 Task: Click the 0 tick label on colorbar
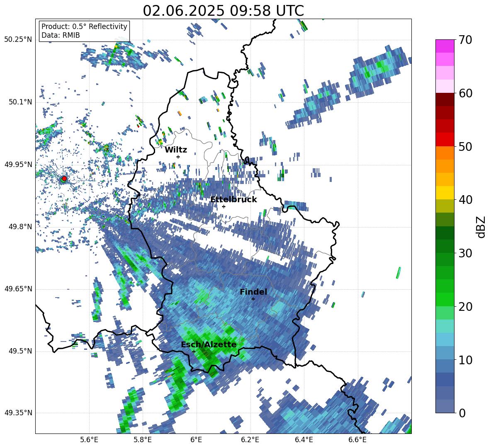tap(462, 413)
